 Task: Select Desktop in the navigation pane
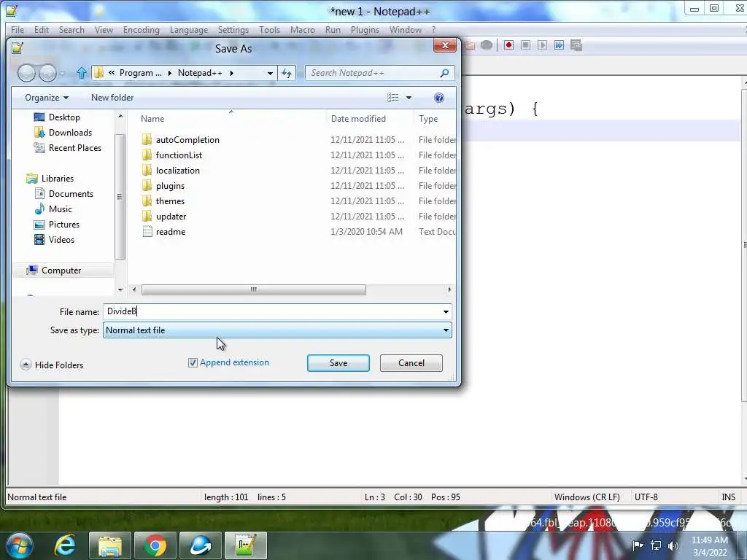(64, 117)
